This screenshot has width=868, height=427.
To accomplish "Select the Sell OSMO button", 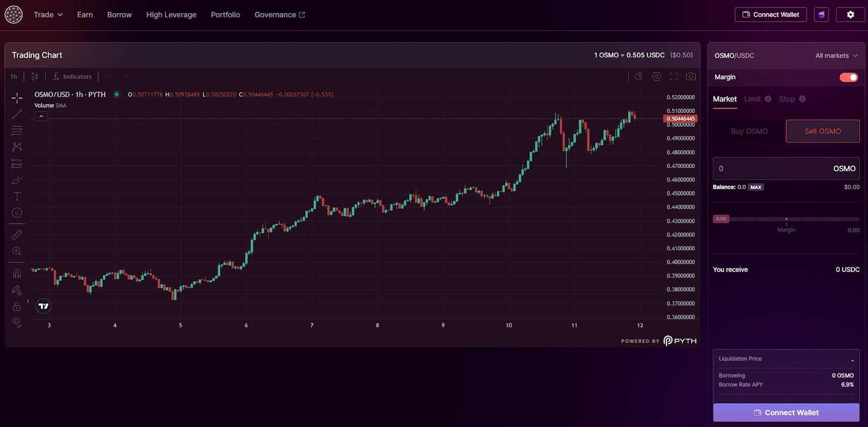I will (822, 131).
